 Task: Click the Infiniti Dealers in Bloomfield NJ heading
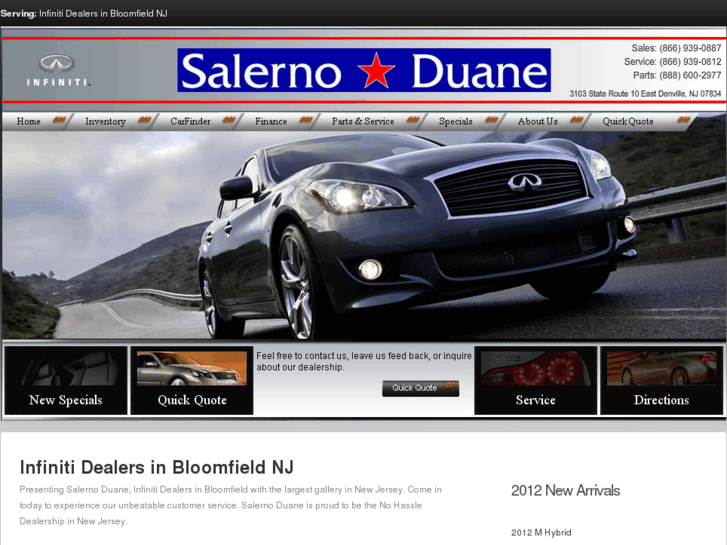click(157, 467)
